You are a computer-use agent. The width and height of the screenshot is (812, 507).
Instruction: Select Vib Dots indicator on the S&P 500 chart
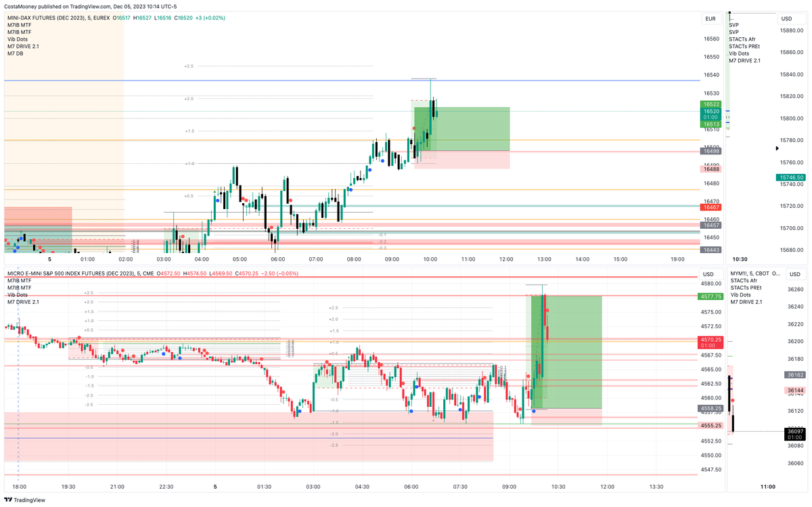[18, 295]
